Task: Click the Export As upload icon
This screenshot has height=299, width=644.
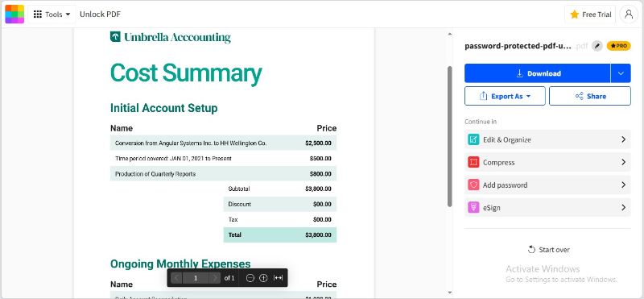Action: [x=484, y=96]
